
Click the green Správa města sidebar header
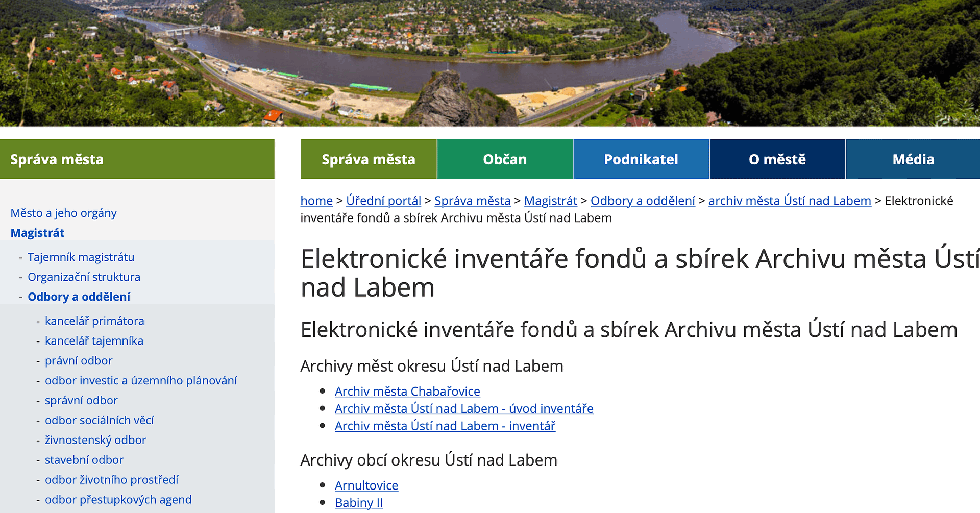(137, 159)
